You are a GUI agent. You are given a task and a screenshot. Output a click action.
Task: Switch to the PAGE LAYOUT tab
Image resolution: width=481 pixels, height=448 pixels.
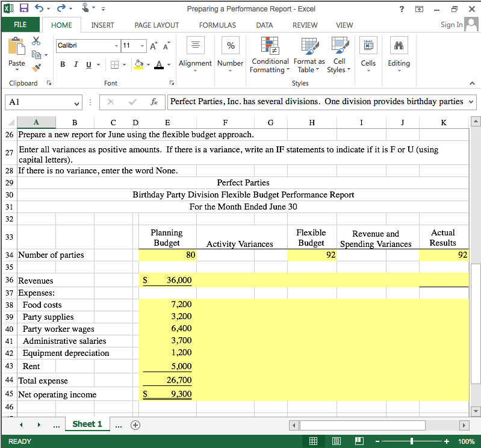157,25
